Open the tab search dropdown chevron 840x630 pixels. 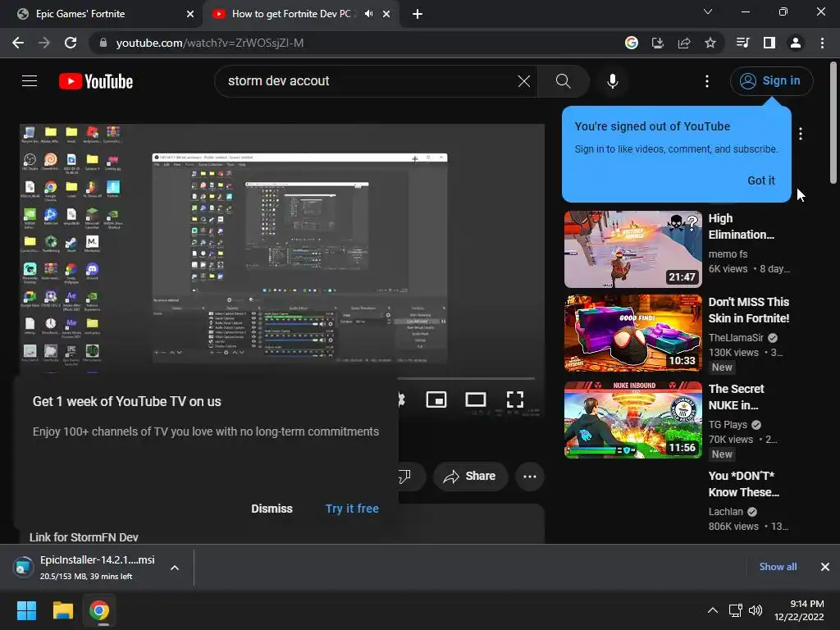pyautogui.click(x=708, y=11)
